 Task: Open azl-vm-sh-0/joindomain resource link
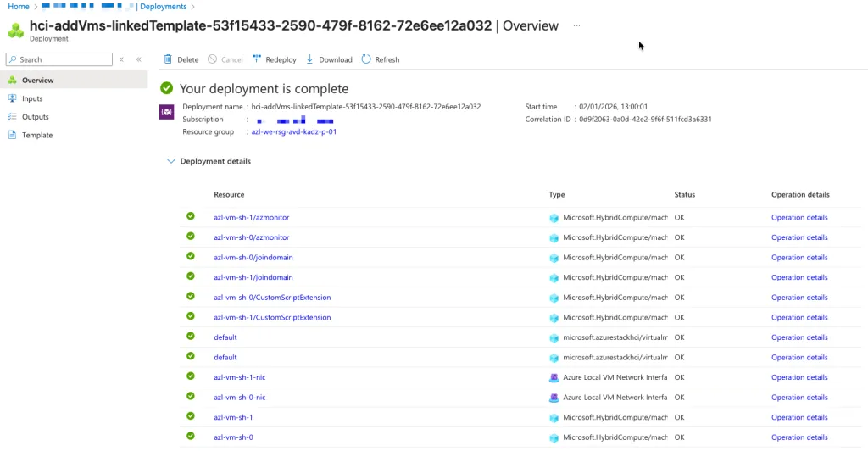(253, 258)
